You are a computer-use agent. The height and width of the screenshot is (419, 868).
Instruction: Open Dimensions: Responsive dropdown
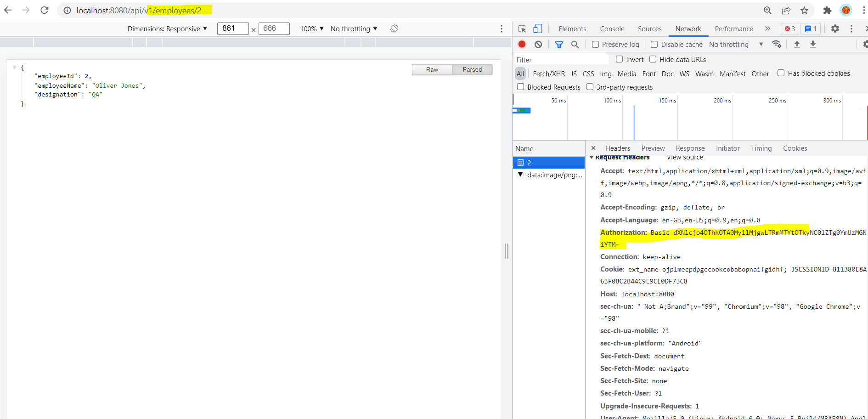click(x=167, y=28)
